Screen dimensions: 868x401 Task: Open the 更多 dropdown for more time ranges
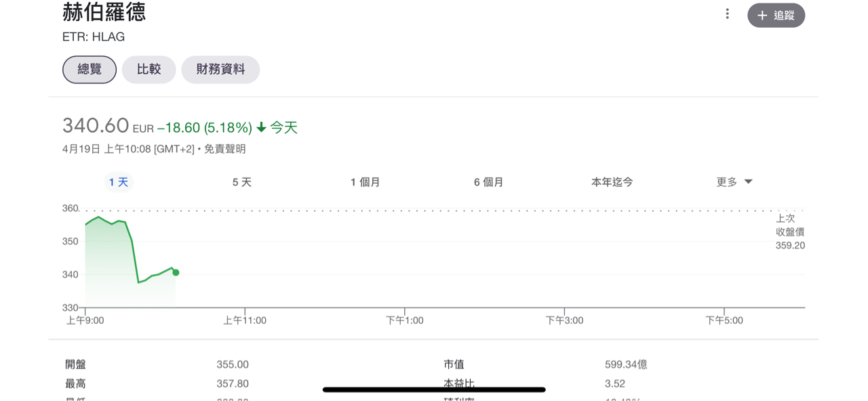tap(726, 182)
